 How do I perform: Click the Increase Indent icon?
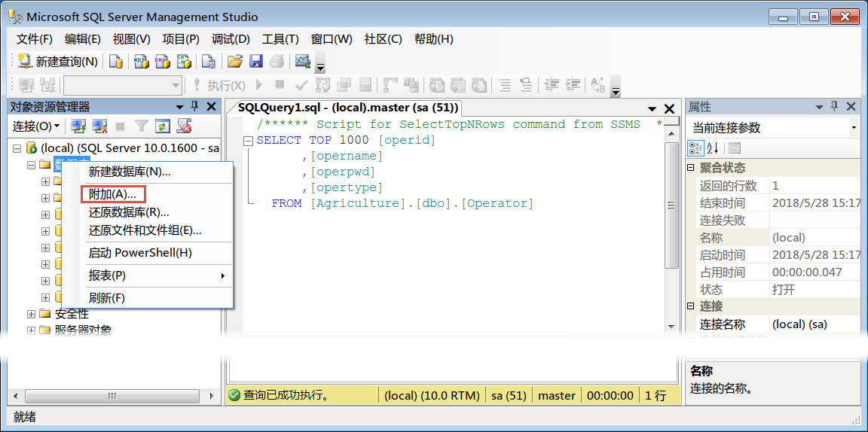(573, 85)
